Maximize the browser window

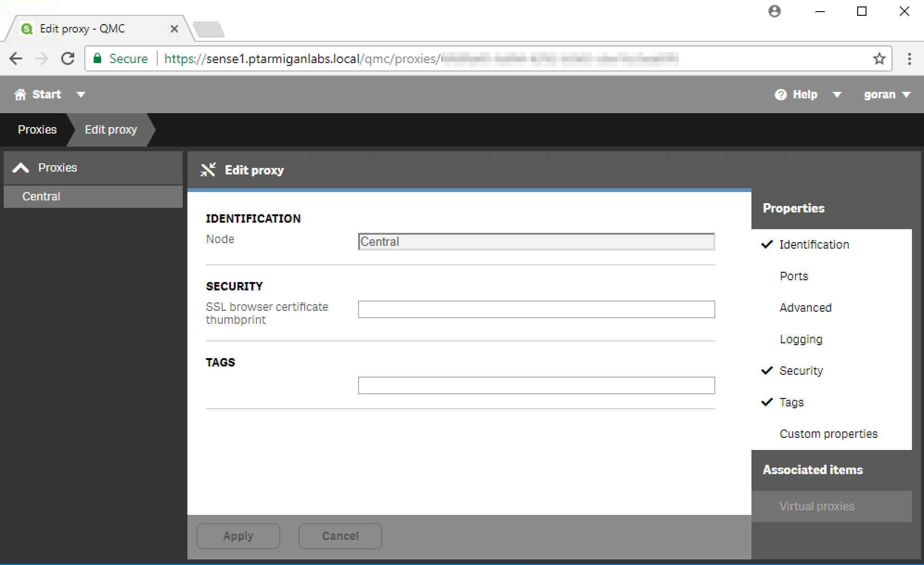click(862, 11)
